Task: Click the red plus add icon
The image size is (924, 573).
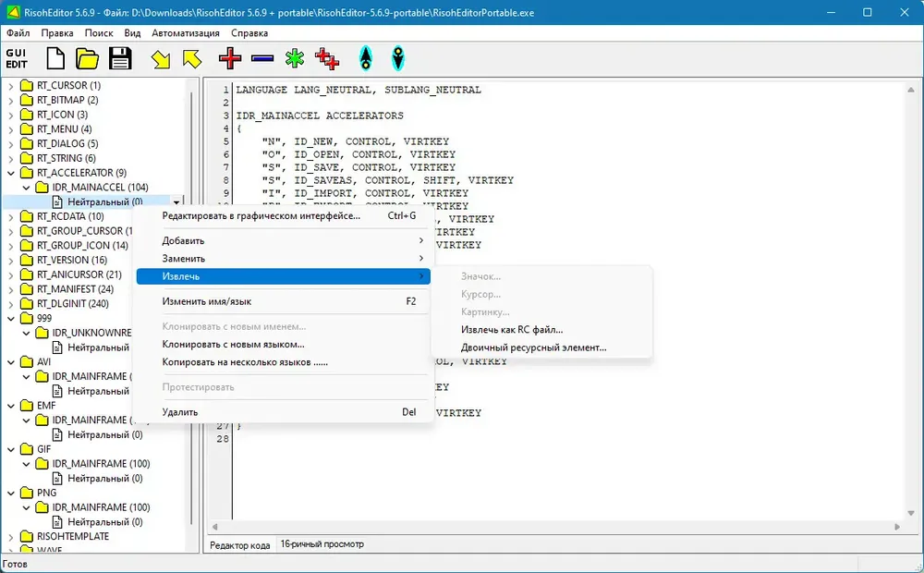Action: [230, 58]
